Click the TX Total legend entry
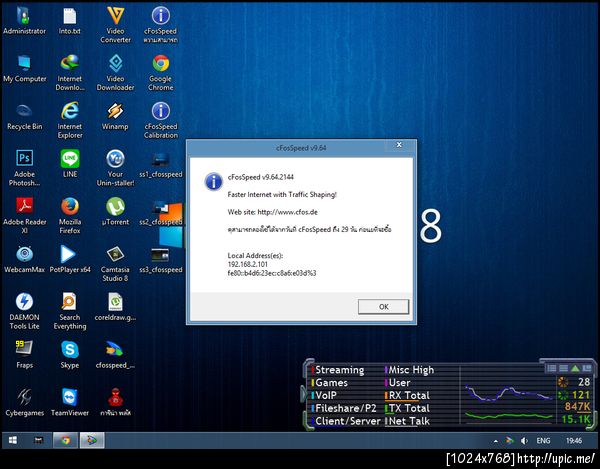 coord(409,408)
